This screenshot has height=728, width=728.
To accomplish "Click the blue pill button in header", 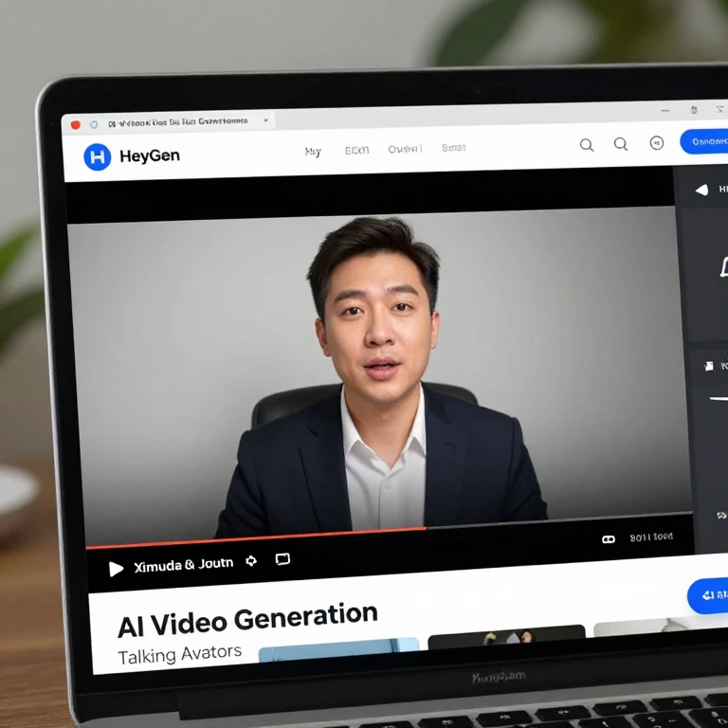I will [704, 141].
